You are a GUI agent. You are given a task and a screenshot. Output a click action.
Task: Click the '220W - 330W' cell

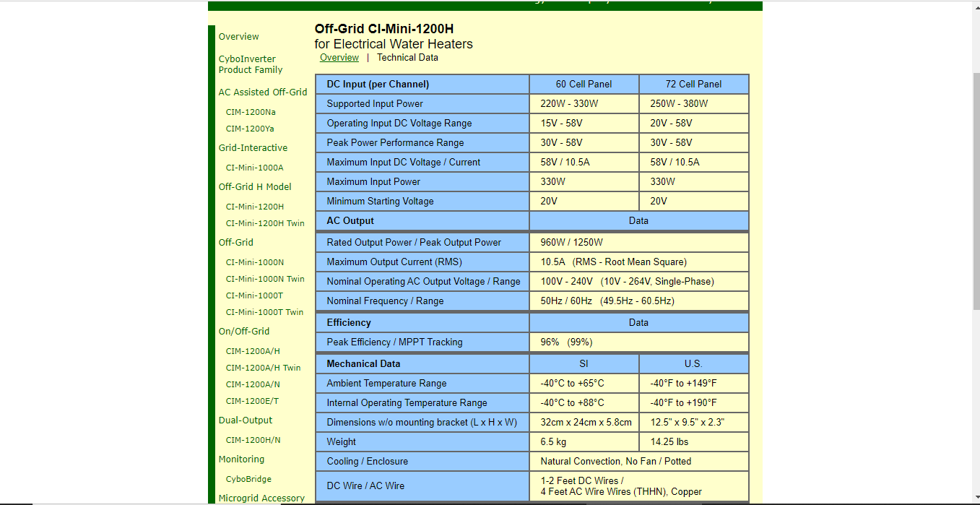point(584,104)
